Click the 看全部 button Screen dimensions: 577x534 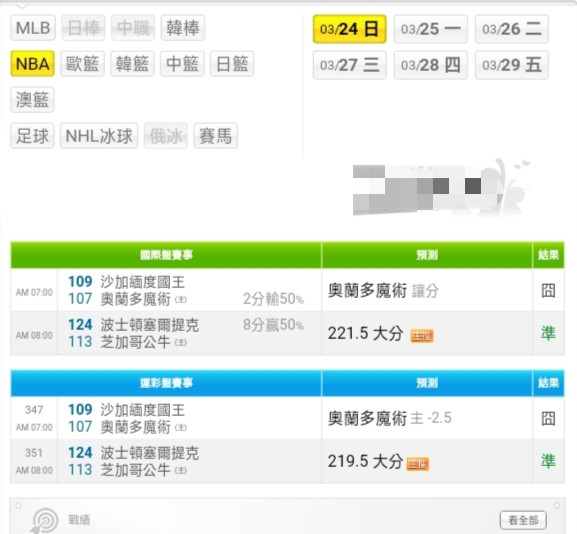(523, 520)
